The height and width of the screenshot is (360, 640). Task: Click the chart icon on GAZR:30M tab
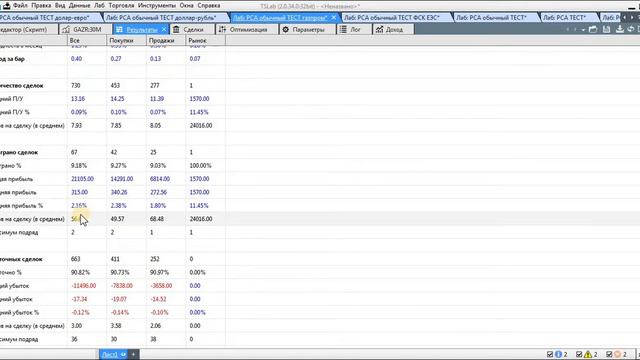tap(66, 29)
